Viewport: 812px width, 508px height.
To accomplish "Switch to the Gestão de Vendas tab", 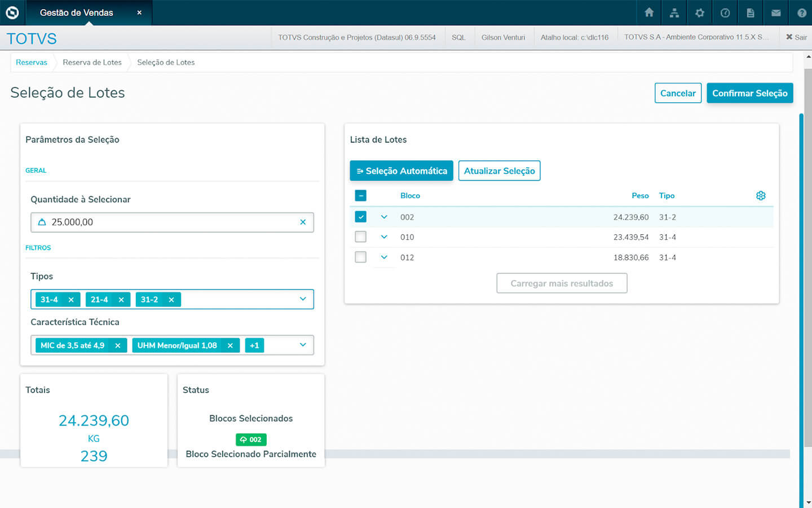I will tap(77, 12).
